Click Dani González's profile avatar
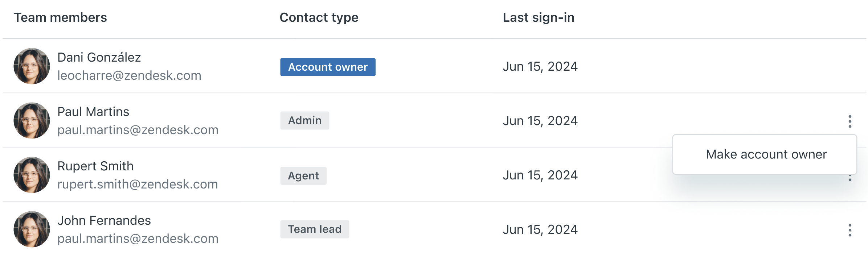 (32, 66)
